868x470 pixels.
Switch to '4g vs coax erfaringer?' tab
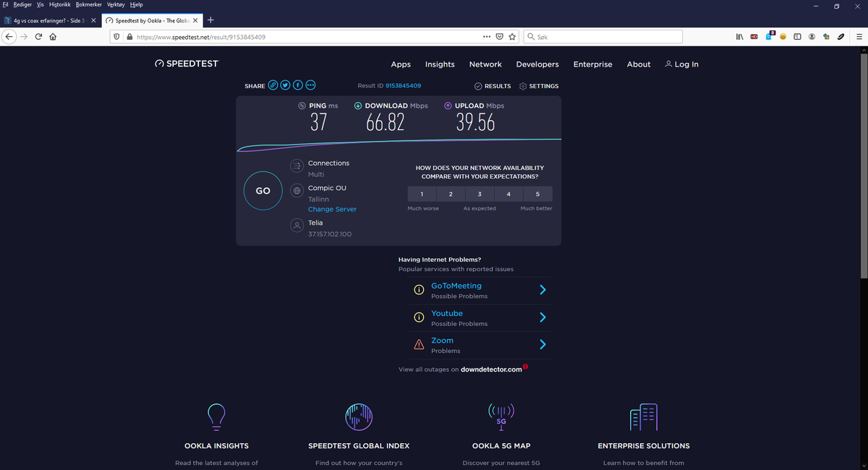pos(50,20)
